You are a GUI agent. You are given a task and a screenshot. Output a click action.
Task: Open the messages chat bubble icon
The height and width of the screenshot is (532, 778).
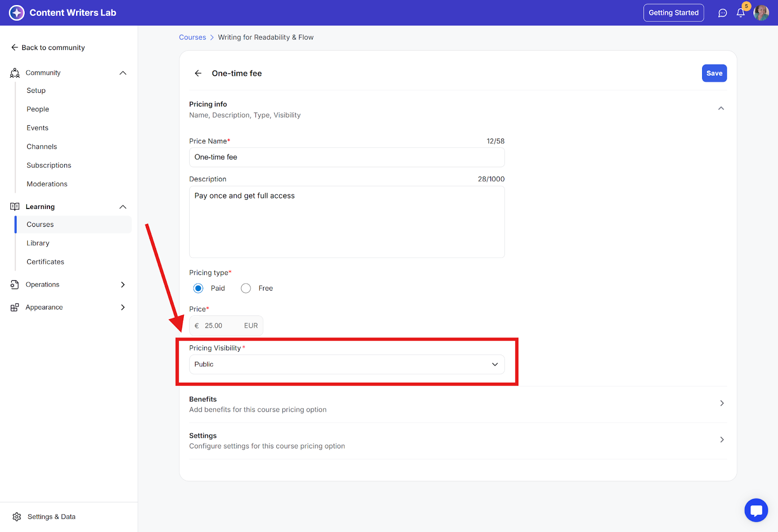tap(723, 13)
